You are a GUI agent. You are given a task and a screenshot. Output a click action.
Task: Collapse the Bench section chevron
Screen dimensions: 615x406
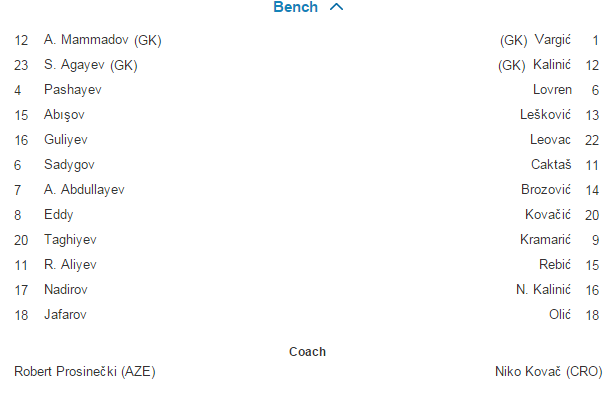(336, 8)
